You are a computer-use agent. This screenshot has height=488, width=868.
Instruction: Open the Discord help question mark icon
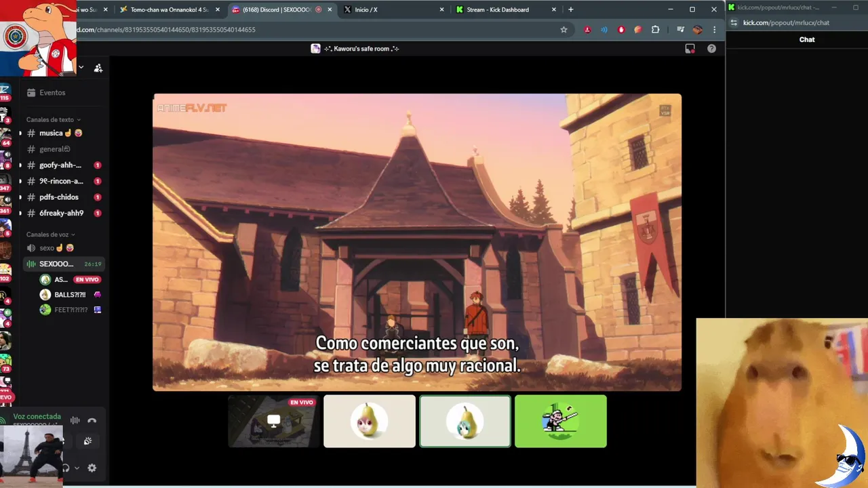tap(711, 49)
